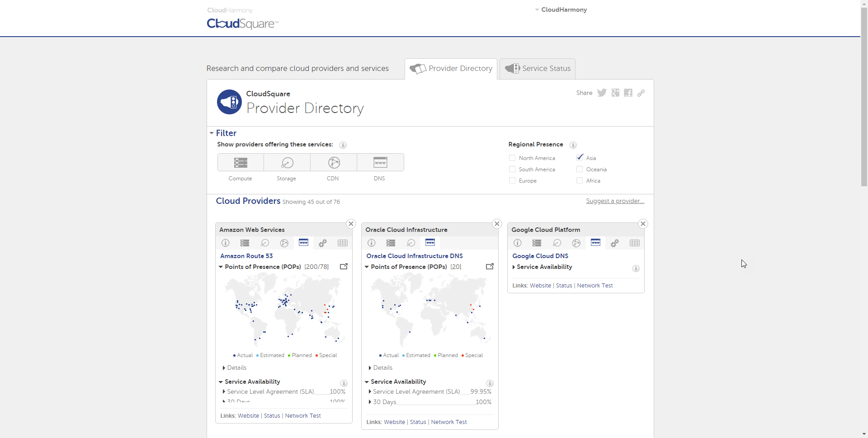This screenshot has width=868, height=438.
Task: Open info tab in Amazon Web Services card
Action: tap(226, 243)
